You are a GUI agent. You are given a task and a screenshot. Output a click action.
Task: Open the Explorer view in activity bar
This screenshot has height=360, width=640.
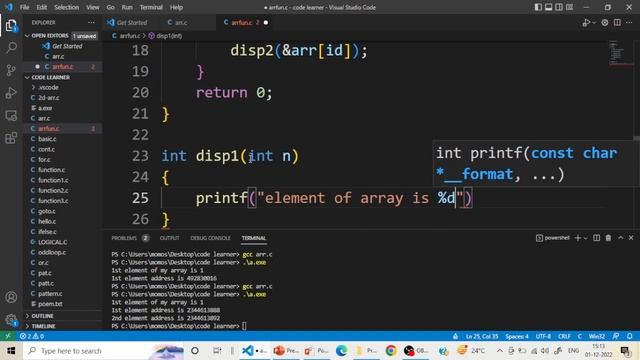coord(11,26)
